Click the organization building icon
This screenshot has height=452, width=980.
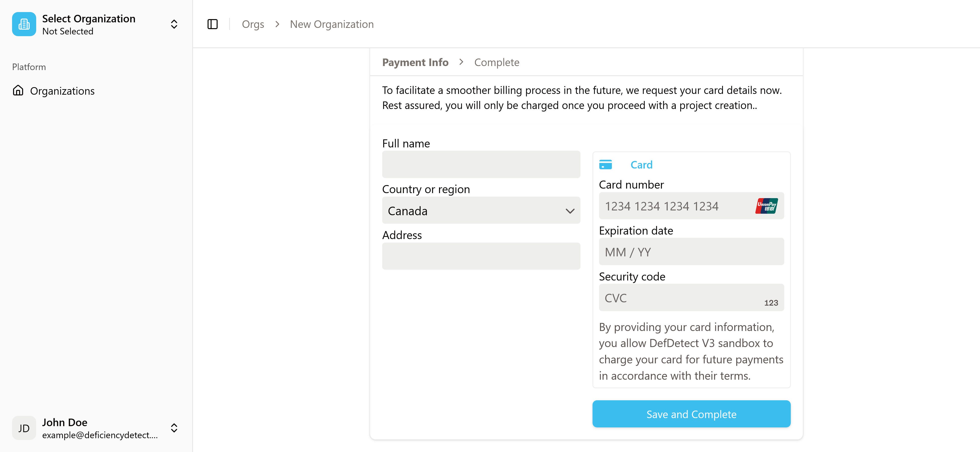coord(24,24)
